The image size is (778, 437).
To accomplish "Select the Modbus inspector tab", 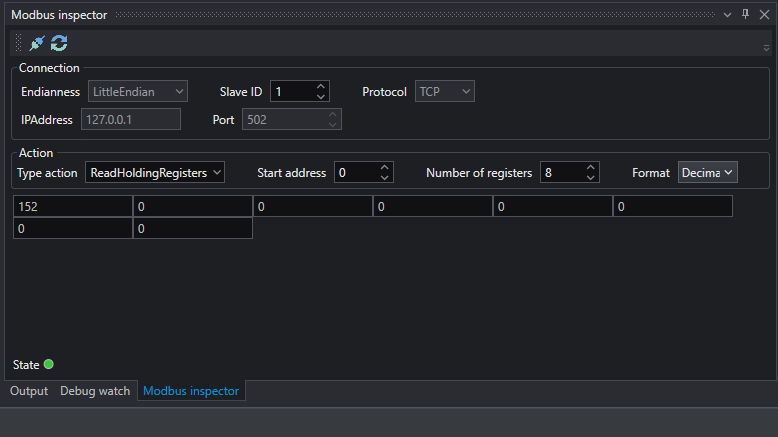I will pyautogui.click(x=191, y=391).
